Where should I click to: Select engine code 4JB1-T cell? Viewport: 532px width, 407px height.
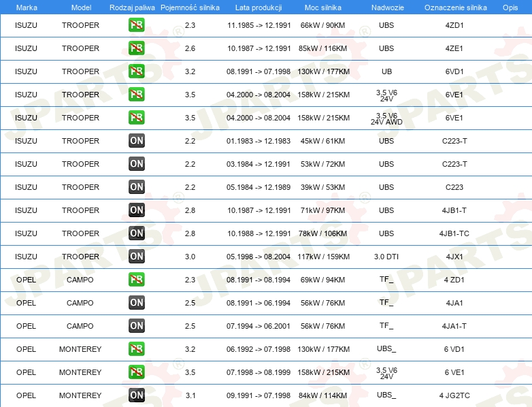point(454,210)
